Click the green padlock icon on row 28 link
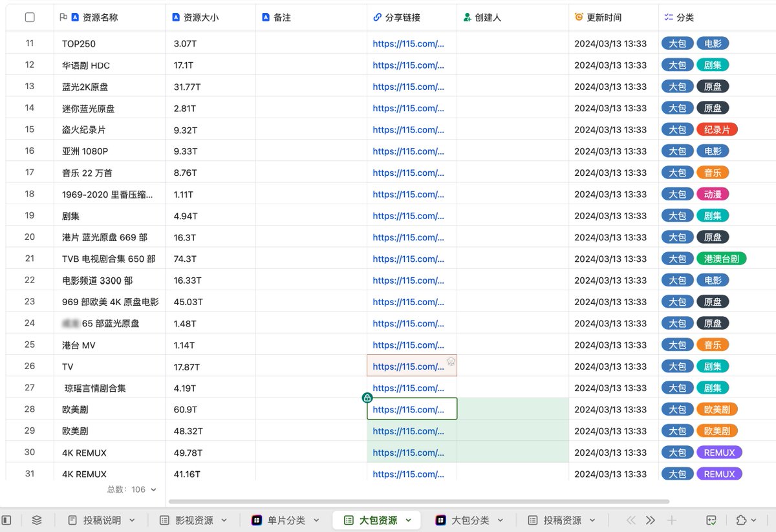This screenshot has height=532, width=776. coord(367,399)
